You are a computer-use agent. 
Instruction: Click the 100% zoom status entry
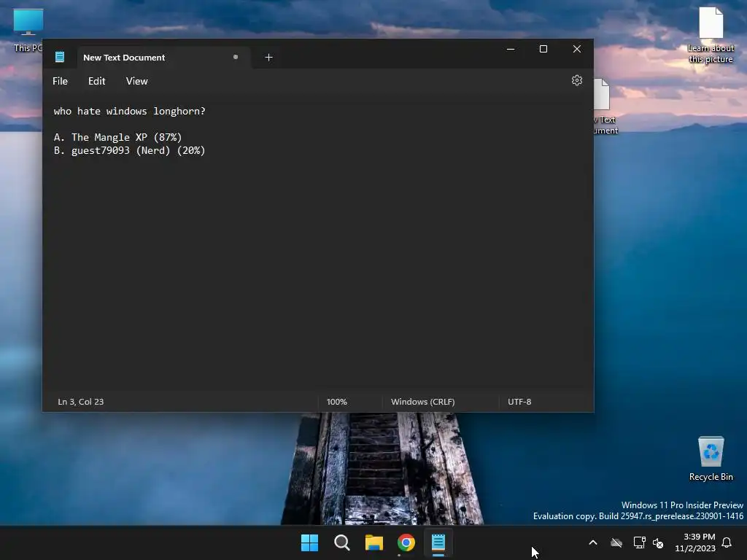[x=337, y=402]
